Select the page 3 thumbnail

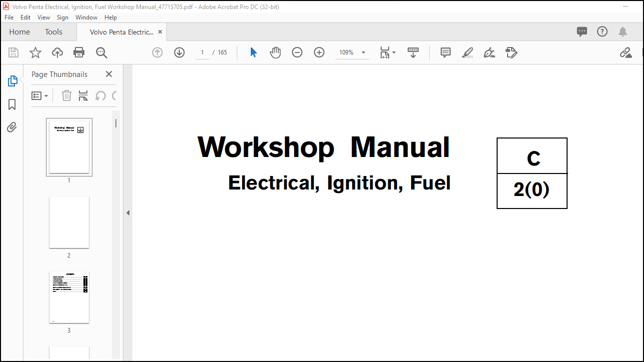[x=69, y=297]
